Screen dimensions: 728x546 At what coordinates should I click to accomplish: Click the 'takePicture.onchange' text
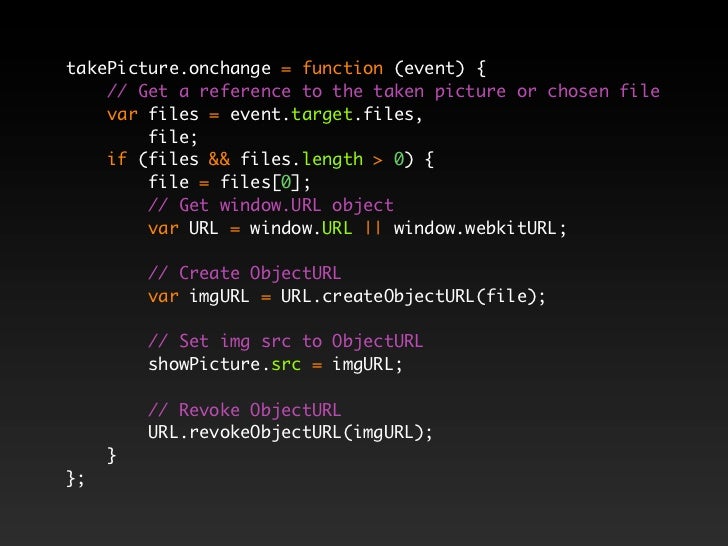(x=169, y=69)
